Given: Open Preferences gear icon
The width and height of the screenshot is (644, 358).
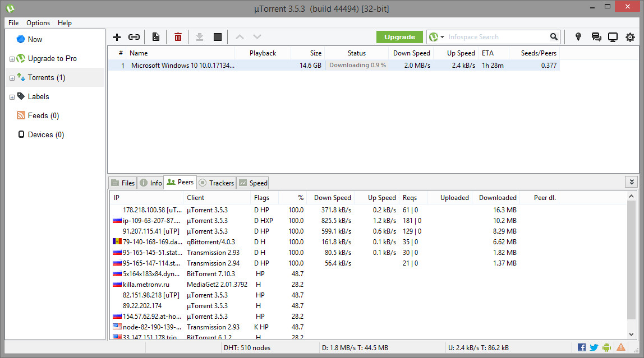Looking at the screenshot, I should pos(630,38).
